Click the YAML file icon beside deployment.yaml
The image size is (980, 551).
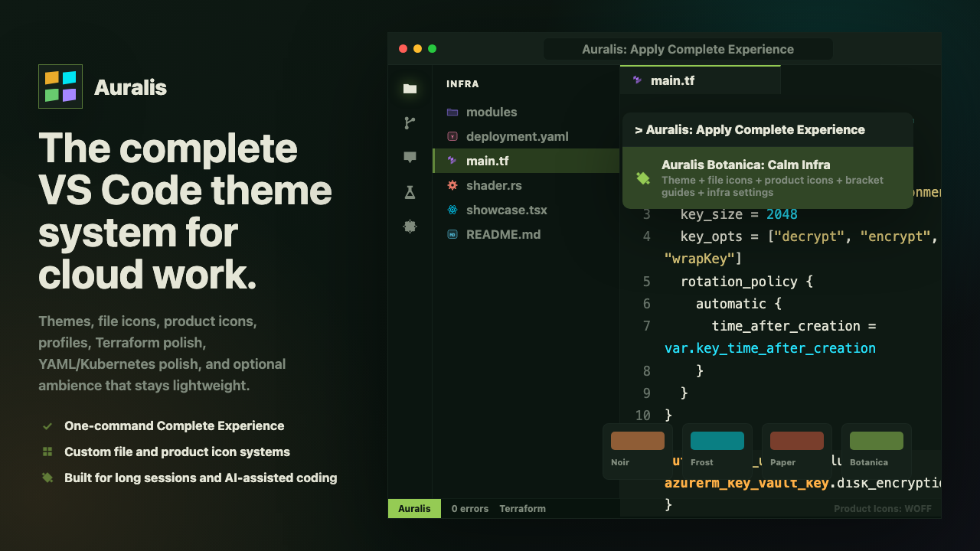pyautogui.click(x=452, y=136)
